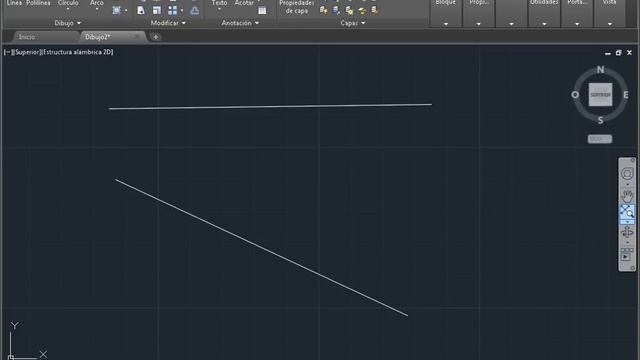Activate the Pan hand tool
Screen dimensions: 640x360
pyautogui.click(x=627, y=196)
